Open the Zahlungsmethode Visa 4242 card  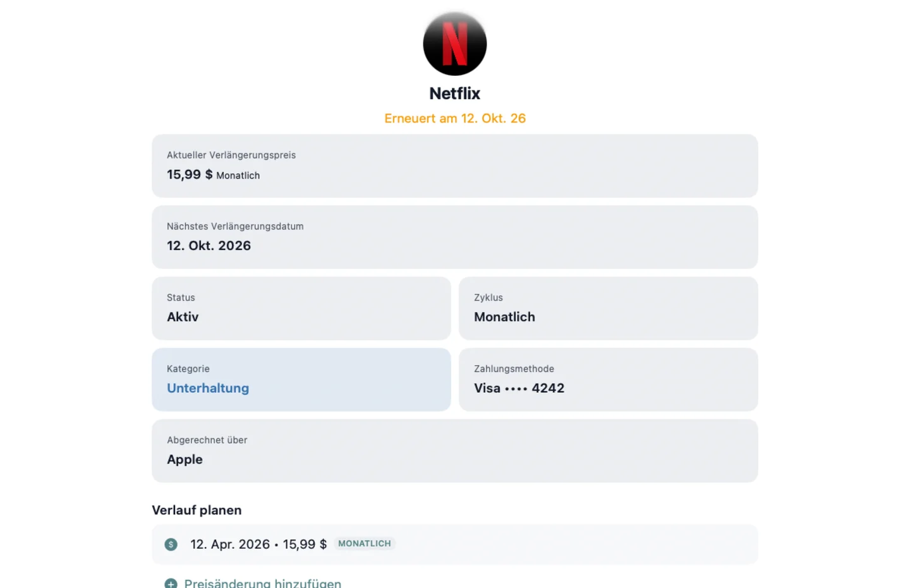point(608,380)
